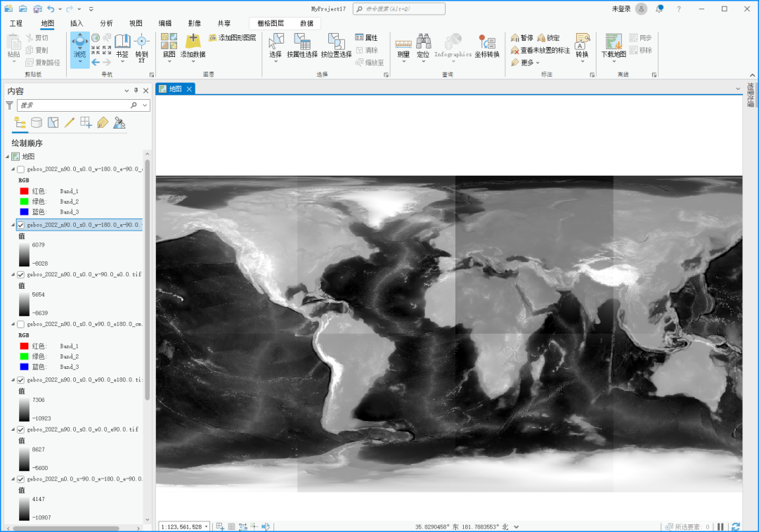759x532 pixels.
Task: Switch to the Insert (插入) ribbon tab
Action: coord(77,23)
